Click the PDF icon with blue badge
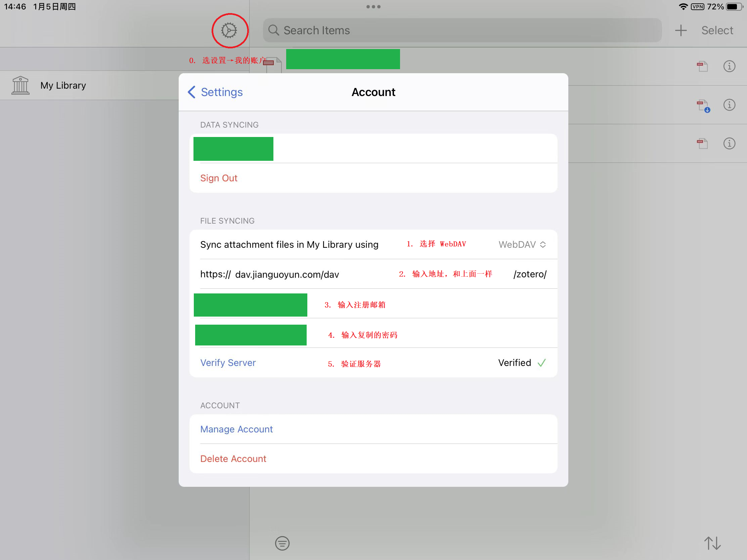 (x=701, y=105)
